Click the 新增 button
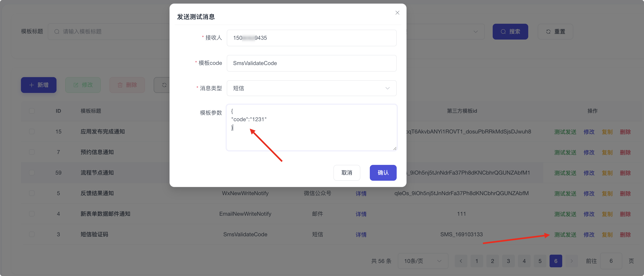Image resolution: width=644 pixels, height=276 pixels. [39, 85]
